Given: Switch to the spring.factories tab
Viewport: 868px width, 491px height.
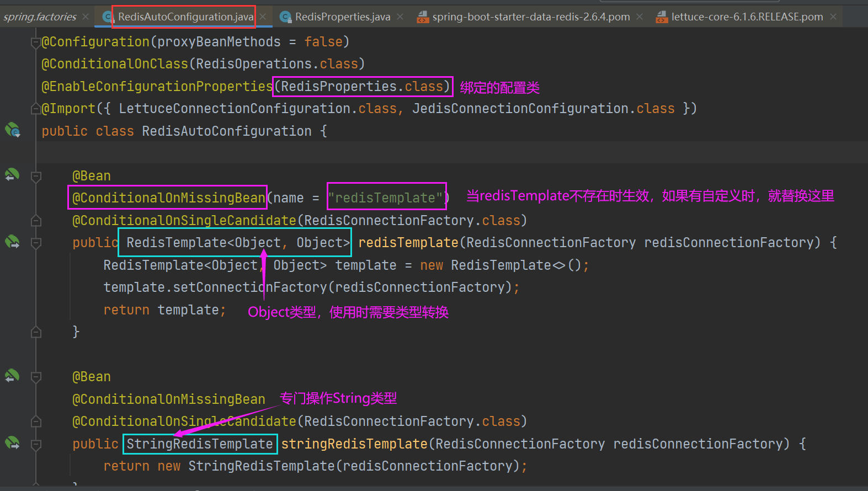Looking at the screenshot, I should pos(40,17).
